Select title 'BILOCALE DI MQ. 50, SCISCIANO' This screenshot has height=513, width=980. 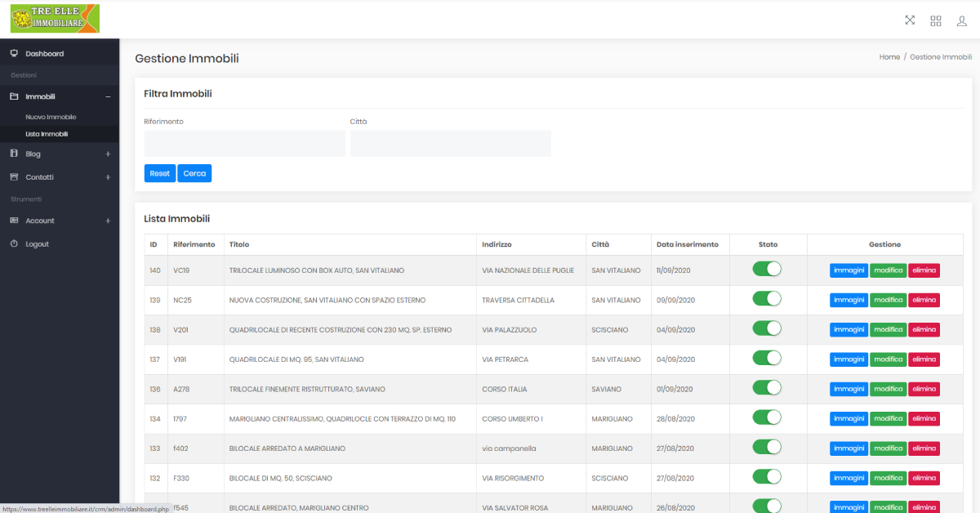click(281, 479)
